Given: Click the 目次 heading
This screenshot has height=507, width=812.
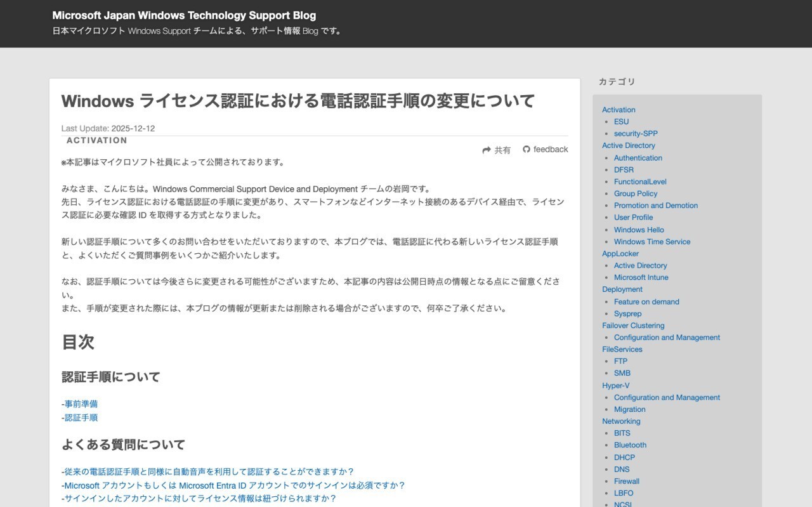Looking at the screenshot, I should pos(78,342).
